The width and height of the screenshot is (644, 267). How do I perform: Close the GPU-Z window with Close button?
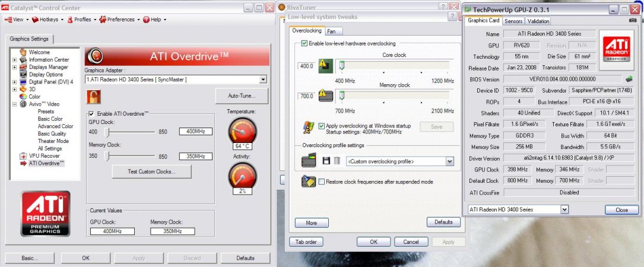(621, 210)
